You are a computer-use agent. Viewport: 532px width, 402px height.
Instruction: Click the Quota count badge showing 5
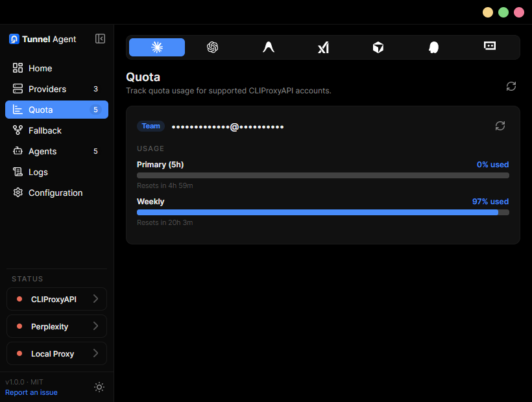[x=95, y=110]
